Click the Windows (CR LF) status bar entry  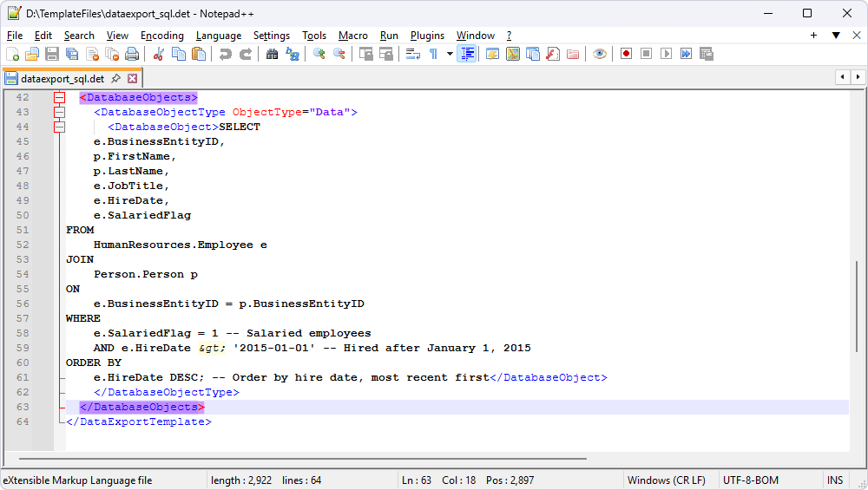(x=667, y=480)
